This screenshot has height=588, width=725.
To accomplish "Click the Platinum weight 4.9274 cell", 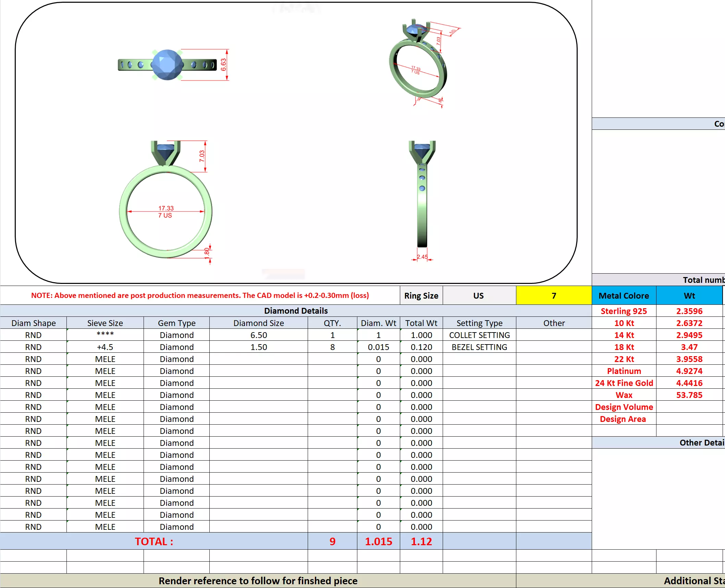I will point(689,371).
